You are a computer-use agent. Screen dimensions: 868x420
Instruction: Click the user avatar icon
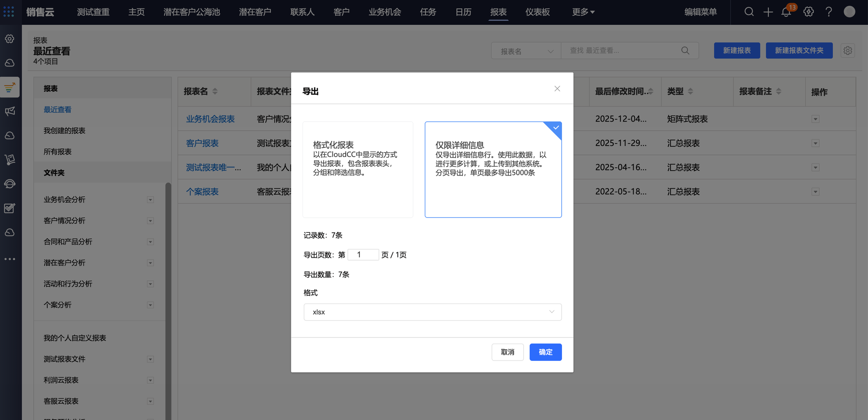click(849, 12)
